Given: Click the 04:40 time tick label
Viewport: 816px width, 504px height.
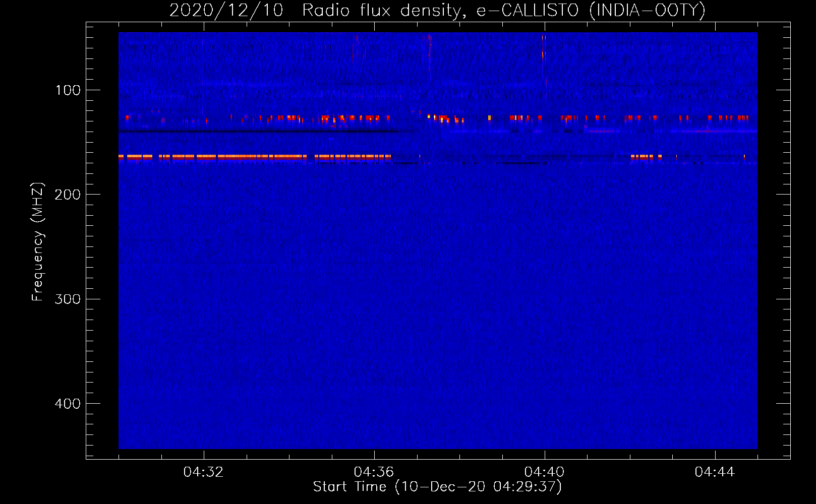Looking at the screenshot, I should (545, 472).
